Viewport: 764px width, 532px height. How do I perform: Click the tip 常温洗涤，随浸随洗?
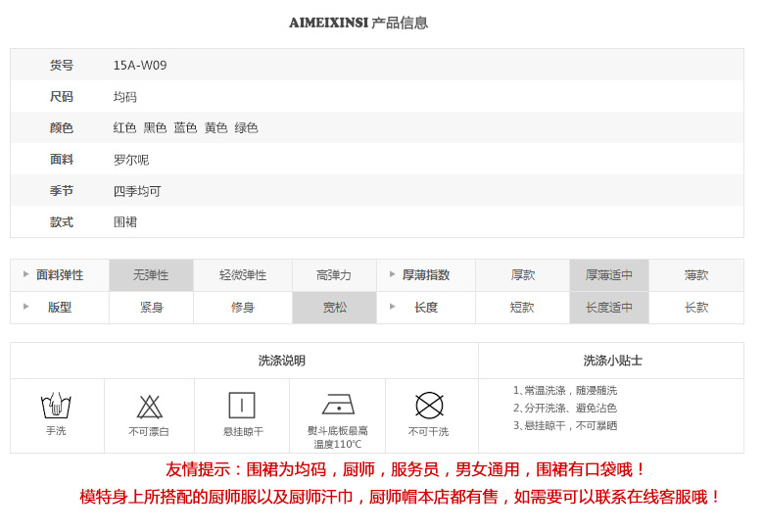tap(565, 390)
